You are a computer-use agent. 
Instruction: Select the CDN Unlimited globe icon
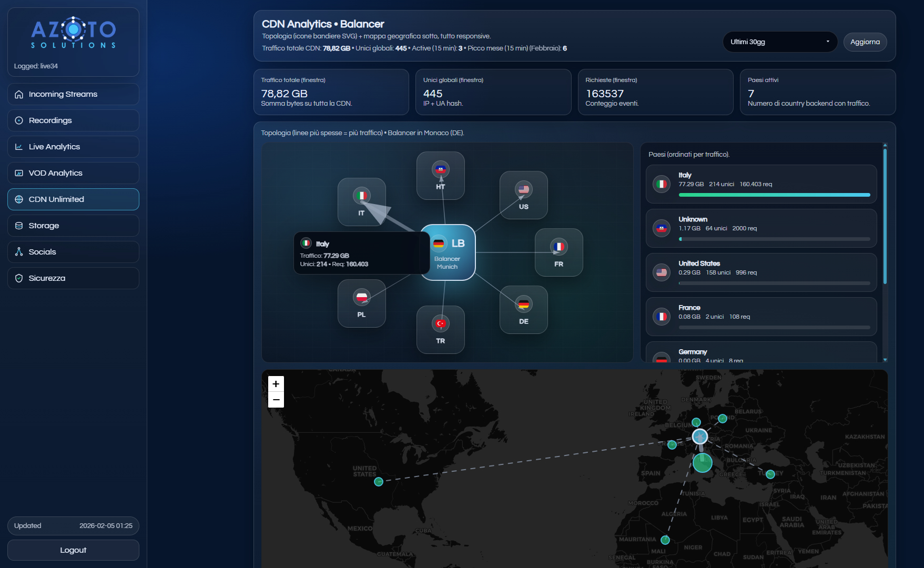[x=18, y=199]
